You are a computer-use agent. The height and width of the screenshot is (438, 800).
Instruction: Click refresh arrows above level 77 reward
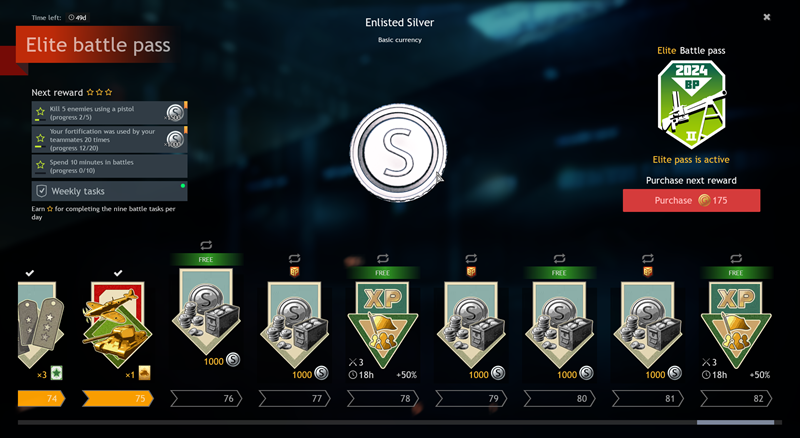(294, 258)
